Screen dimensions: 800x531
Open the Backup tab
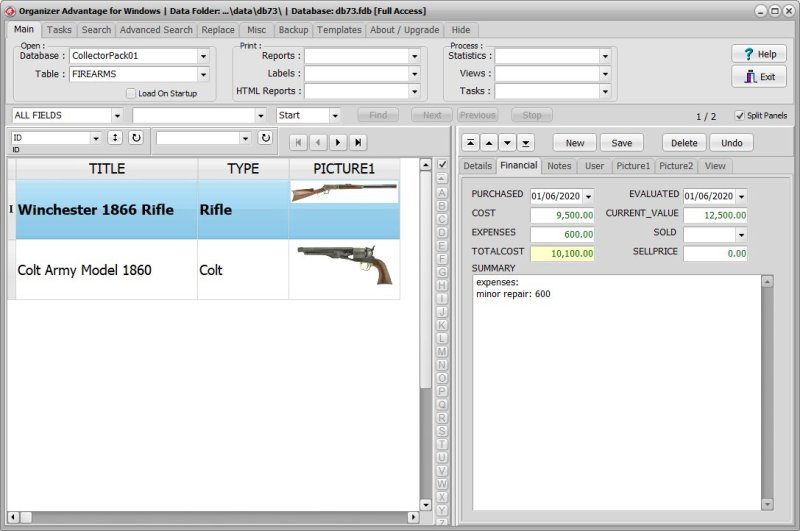click(x=293, y=30)
